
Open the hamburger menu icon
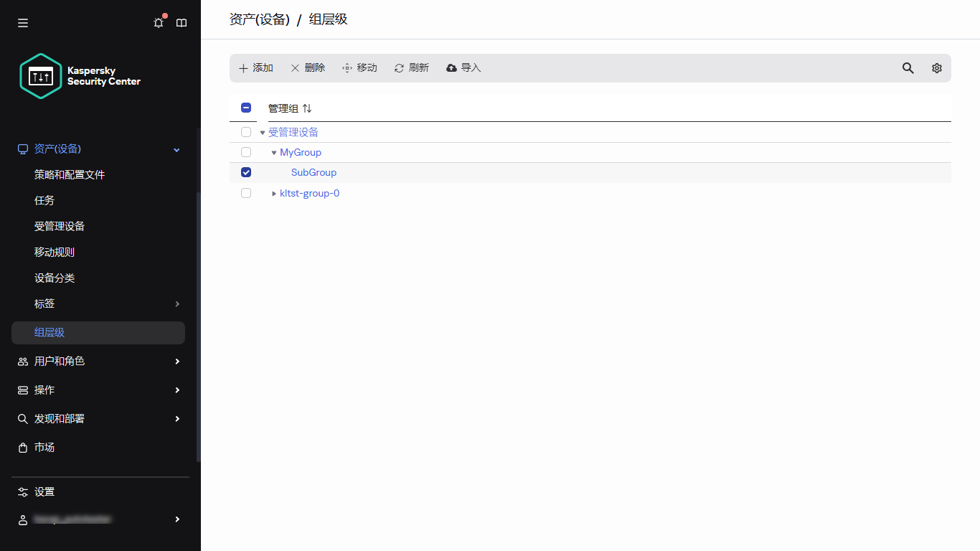tap(22, 22)
